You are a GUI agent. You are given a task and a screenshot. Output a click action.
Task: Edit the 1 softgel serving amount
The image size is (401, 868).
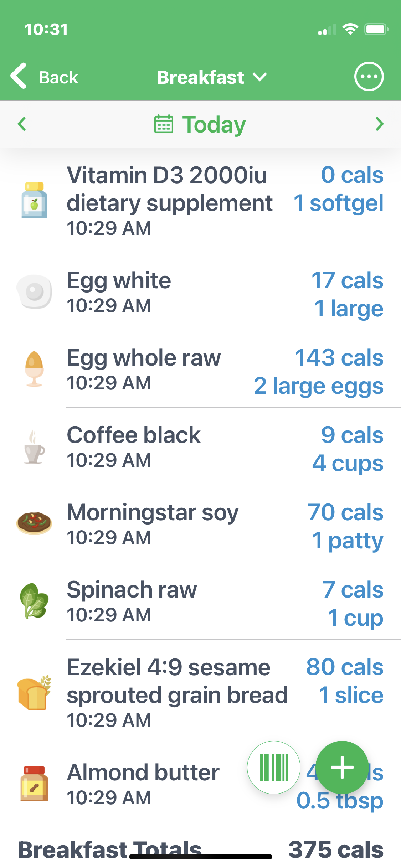[338, 203]
